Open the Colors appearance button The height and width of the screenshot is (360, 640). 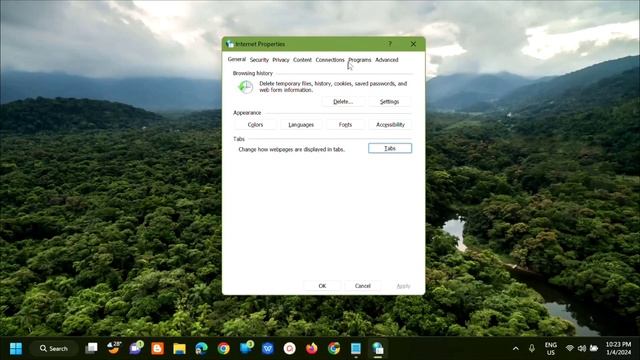256,124
